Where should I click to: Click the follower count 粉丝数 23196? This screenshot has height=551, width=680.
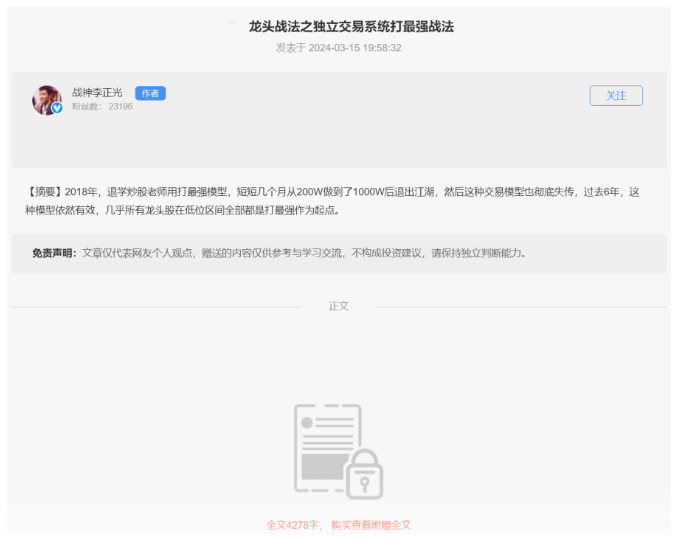(102, 106)
